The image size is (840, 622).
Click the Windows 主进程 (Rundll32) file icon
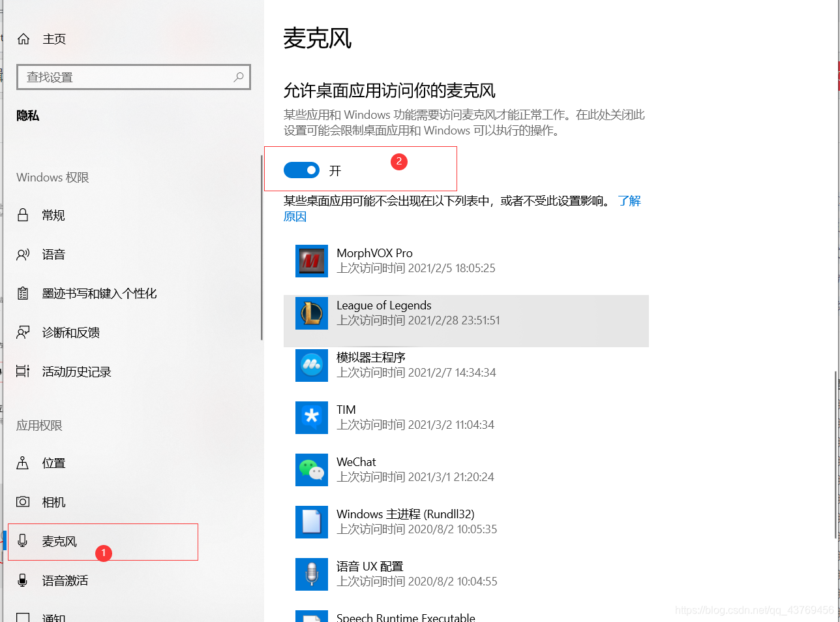[x=312, y=522]
